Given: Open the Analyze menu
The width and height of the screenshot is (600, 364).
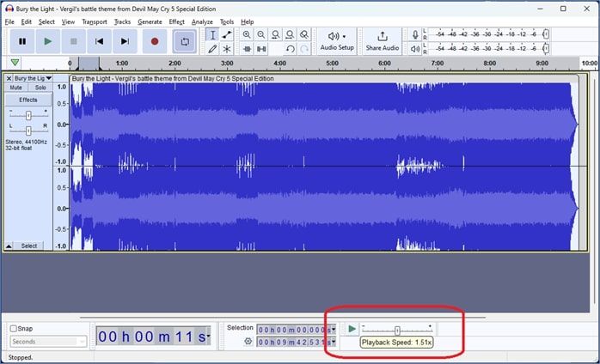Looking at the screenshot, I should 202,21.
